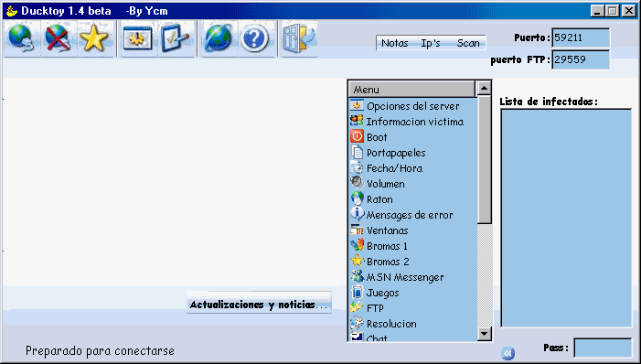Image resolution: width=641 pixels, height=364 pixels.
Task: Select the Juegos text entry
Action: point(382,293)
